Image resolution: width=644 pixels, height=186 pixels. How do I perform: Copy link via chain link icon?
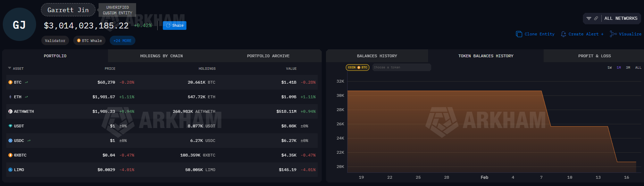(596, 18)
